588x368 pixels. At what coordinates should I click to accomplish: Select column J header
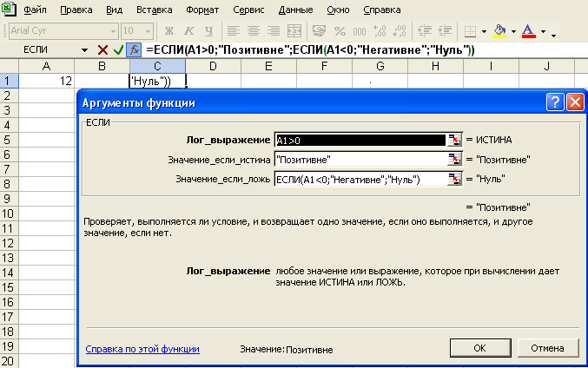547,66
